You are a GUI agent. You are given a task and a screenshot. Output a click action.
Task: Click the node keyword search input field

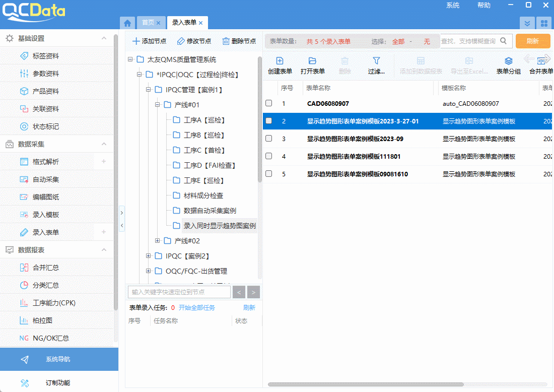point(179,292)
